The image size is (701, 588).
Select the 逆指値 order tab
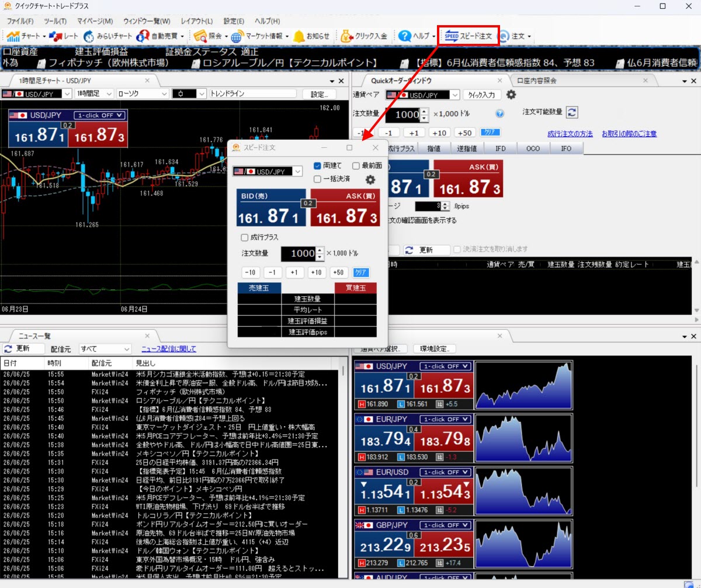(467, 148)
